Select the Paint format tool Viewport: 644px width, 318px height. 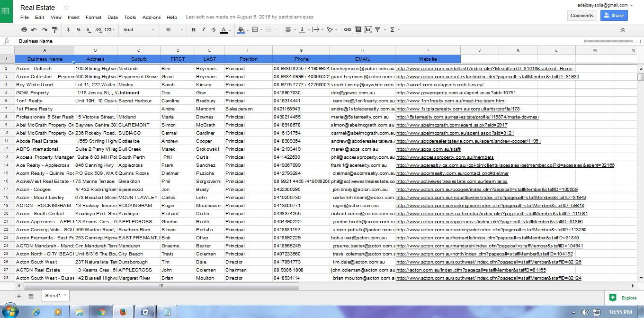tap(54, 29)
